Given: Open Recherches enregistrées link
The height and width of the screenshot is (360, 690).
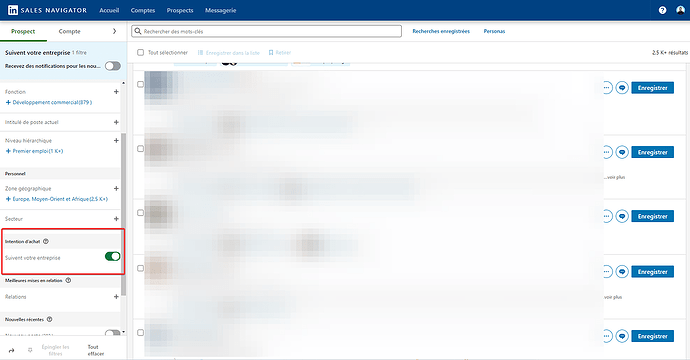Looking at the screenshot, I should (x=441, y=31).
